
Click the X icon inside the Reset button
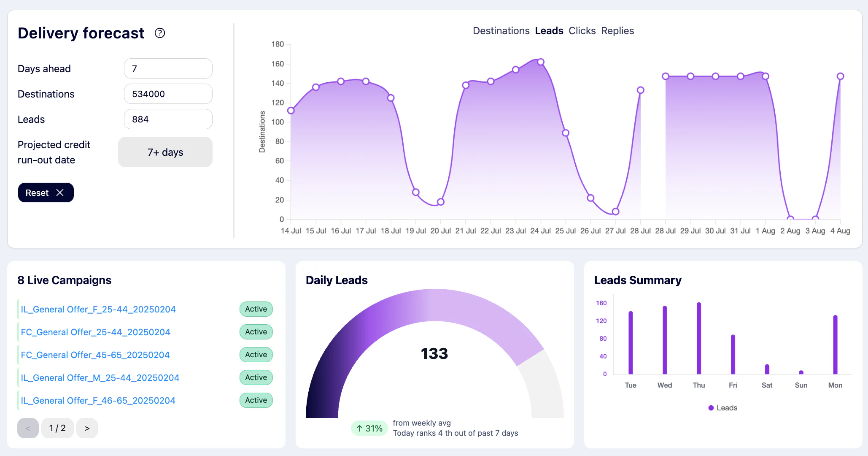[61, 193]
